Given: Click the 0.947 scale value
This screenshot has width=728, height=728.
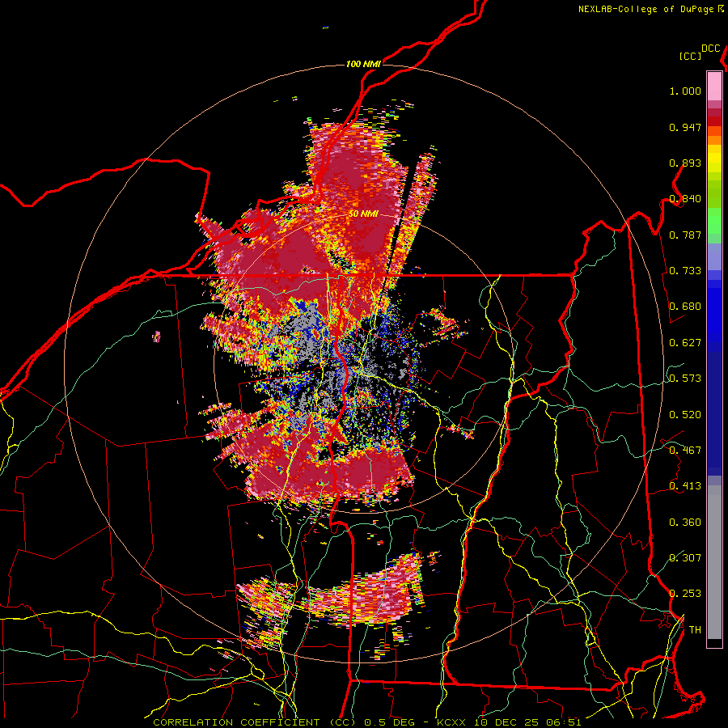Looking at the screenshot, I should pos(685,127).
